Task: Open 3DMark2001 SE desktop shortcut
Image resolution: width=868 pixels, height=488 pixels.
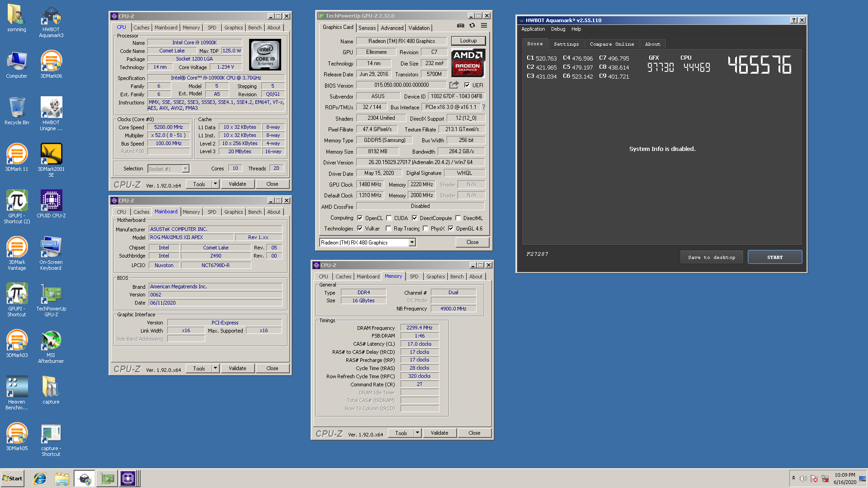Action: click(x=51, y=160)
